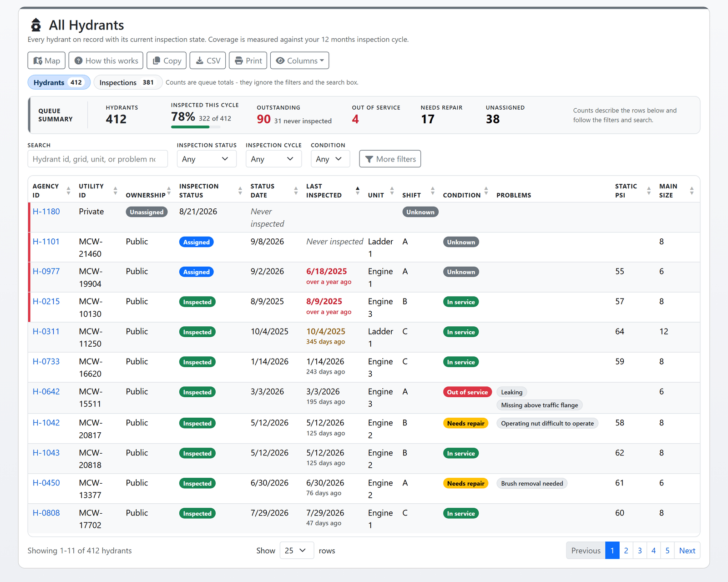Select page 1 in pagination
This screenshot has width=728, height=582.
[x=612, y=551]
